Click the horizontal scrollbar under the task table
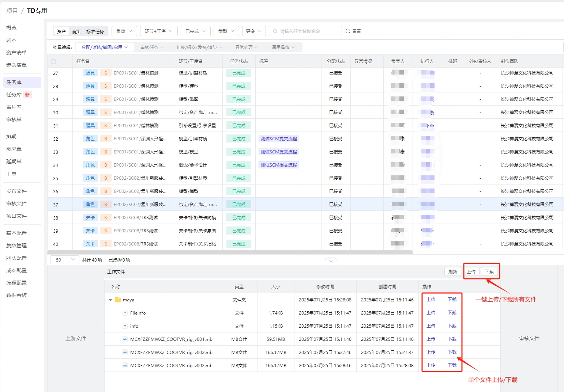The width and height of the screenshot is (564, 392). pyautogui.click(x=230, y=252)
